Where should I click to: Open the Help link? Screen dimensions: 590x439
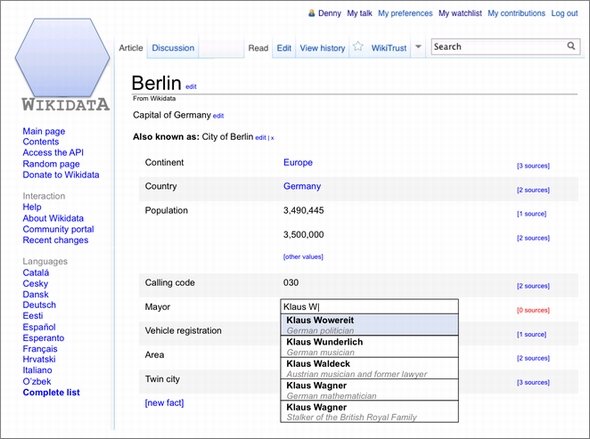point(32,207)
